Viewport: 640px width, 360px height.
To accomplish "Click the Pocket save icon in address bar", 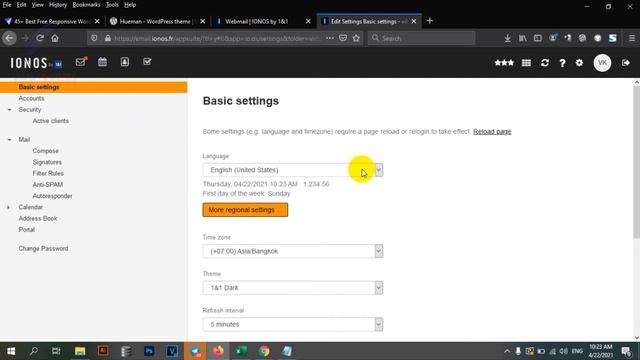I will (343, 38).
